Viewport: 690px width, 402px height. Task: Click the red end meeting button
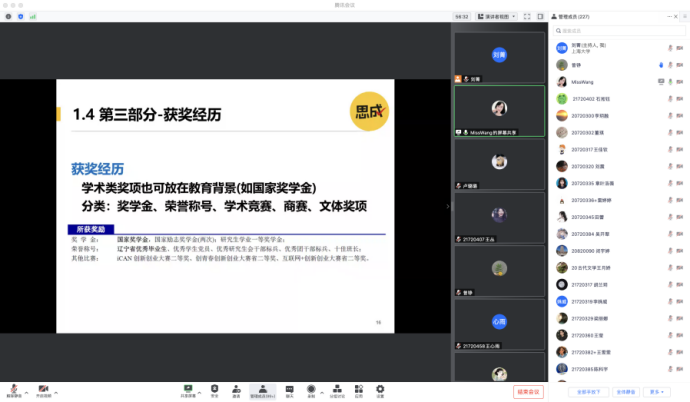tap(527, 391)
